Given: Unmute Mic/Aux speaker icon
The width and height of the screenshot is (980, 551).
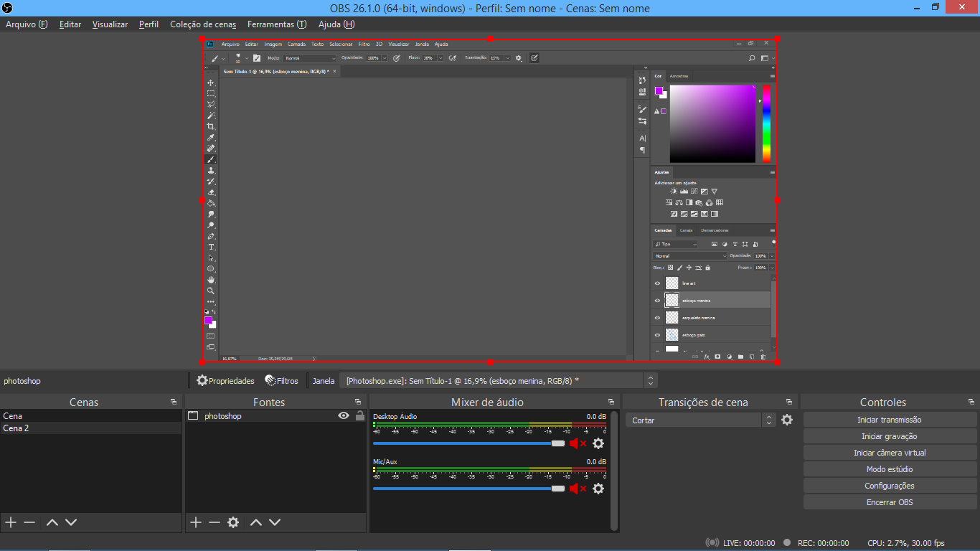Looking at the screenshot, I should pyautogui.click(x=578, y=489).
